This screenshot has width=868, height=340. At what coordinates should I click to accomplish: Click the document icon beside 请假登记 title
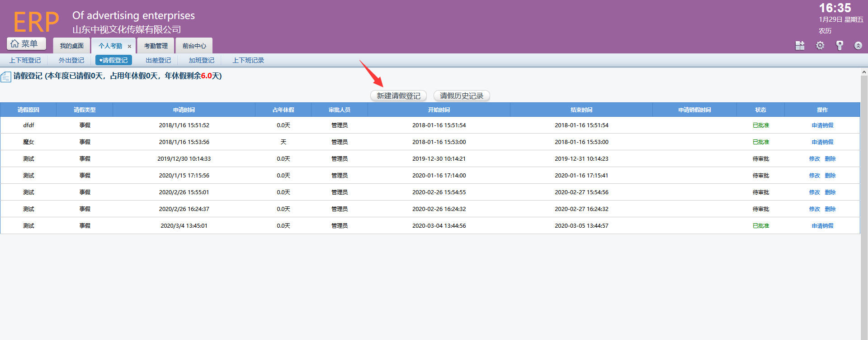[6, 77]
